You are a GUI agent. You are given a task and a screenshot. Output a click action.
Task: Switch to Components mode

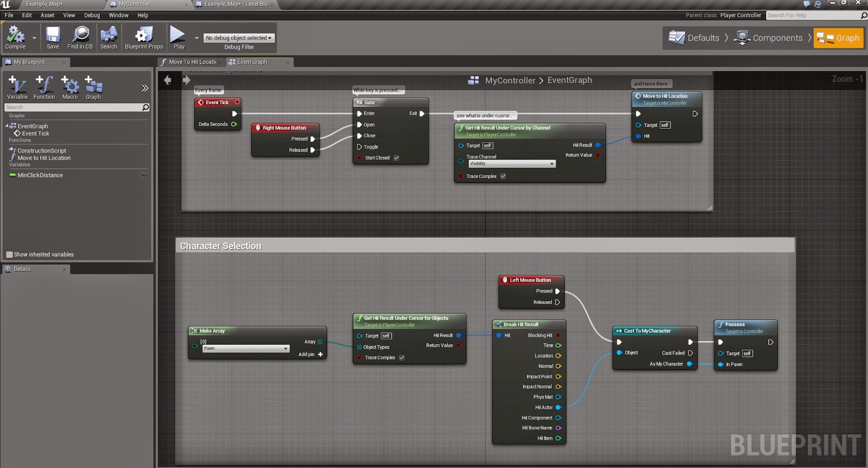click(x=768, y=38)
